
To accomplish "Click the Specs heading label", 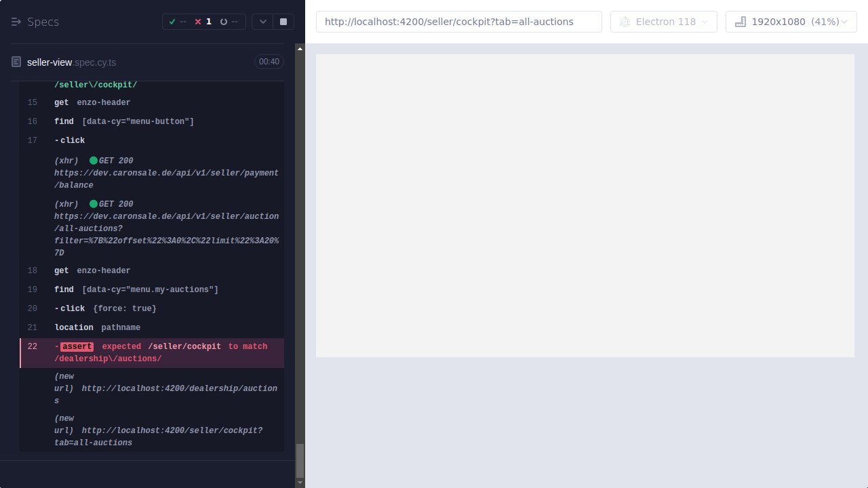I will (x=42, y=22).
